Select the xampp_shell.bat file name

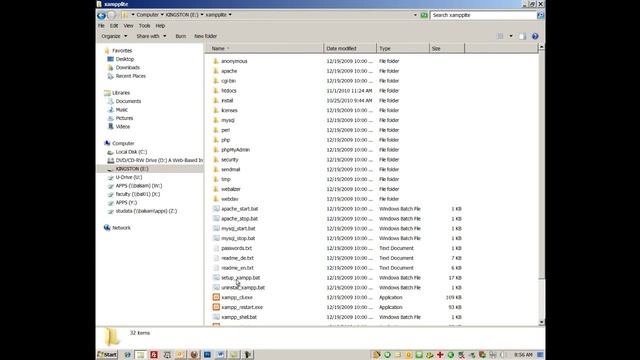click(239, 317)
